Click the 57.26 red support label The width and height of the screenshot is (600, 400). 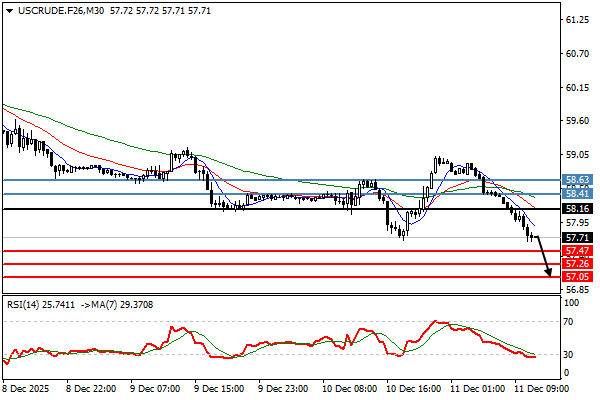574,263
